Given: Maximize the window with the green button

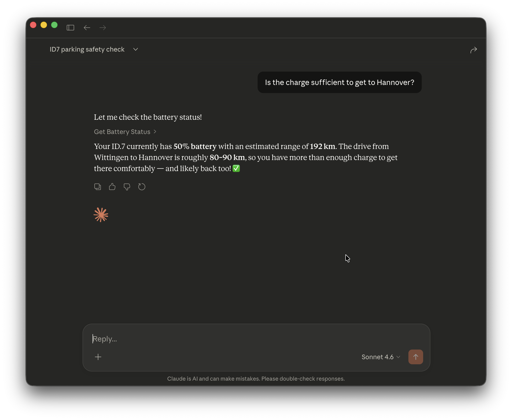Looking at the screenshot, I should [54, 25].
